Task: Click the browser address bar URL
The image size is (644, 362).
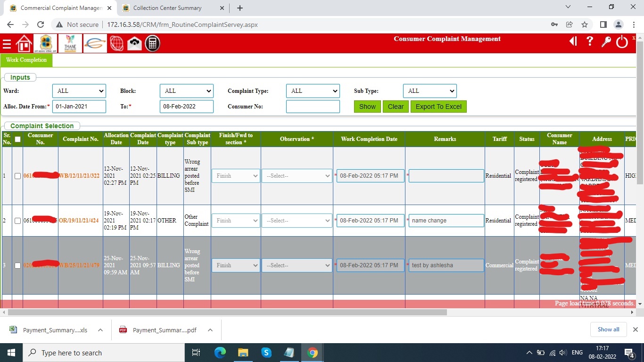Action: pyautogui.click(x=182, y=25)
